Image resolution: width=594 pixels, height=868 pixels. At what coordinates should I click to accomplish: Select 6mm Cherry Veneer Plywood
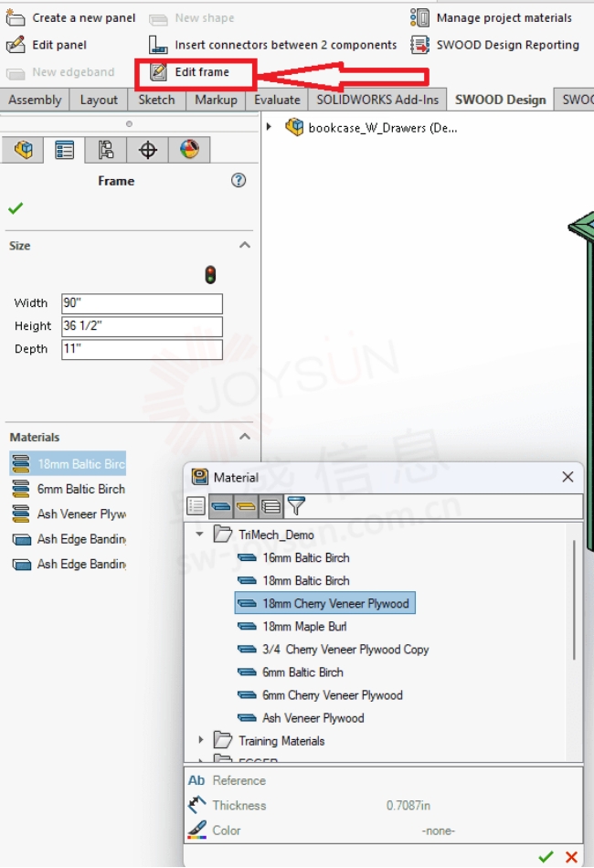pos(321,695)
